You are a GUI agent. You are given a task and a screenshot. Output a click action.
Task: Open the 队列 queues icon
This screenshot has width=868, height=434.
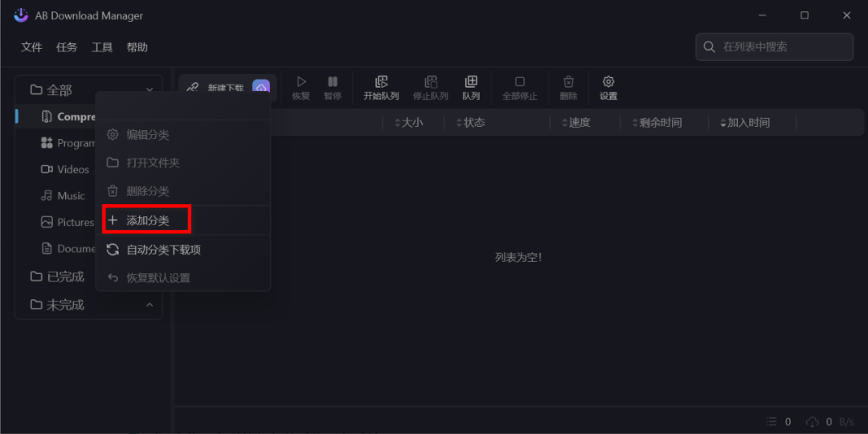(471, 82)
